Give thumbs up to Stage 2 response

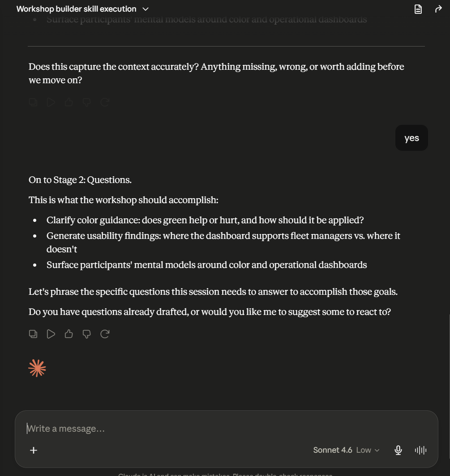click(x=69, y=334)
